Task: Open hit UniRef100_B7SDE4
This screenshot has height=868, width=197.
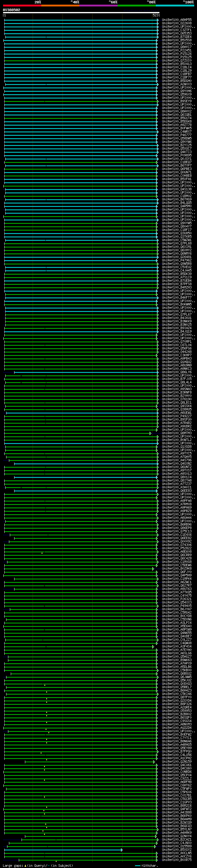Action: [x=177, y=37]
